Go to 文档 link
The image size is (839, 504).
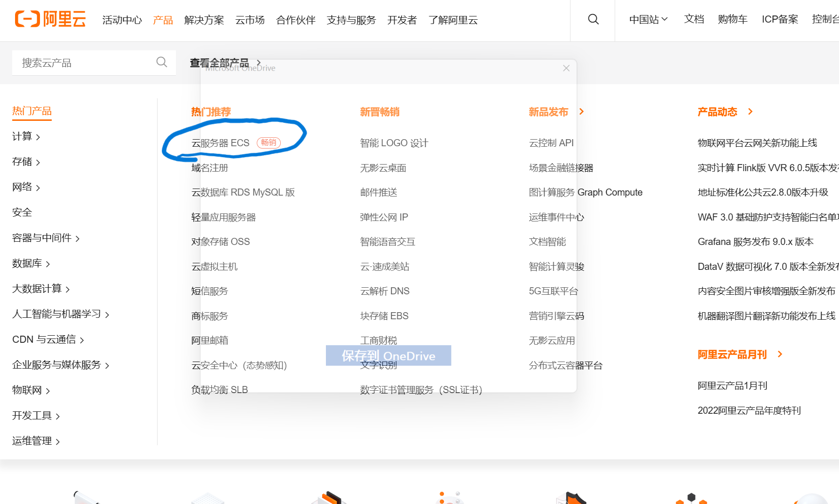click(x=694, y=19)
